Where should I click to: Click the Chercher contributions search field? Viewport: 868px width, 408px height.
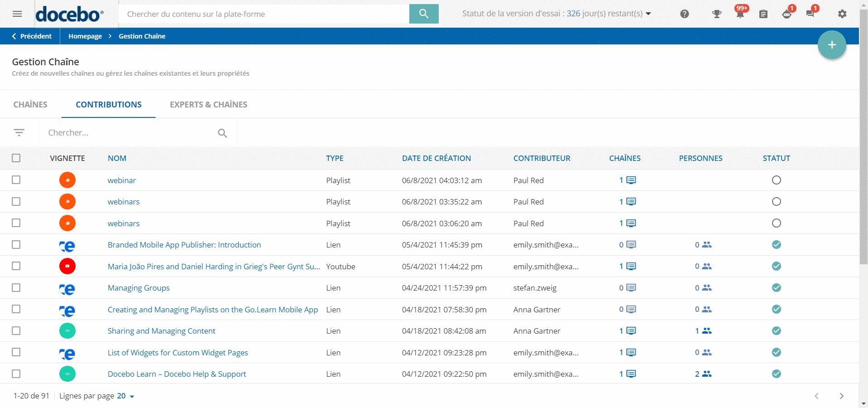tap(129, 133)
